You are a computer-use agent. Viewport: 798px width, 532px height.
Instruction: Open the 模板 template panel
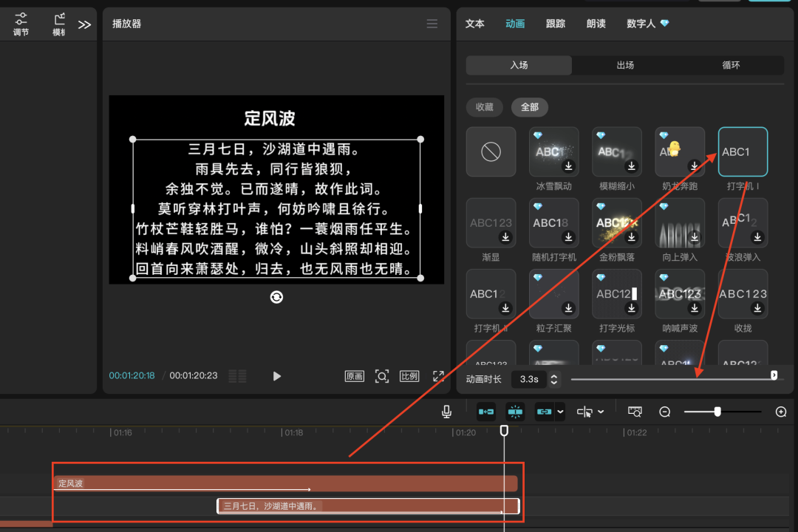point(58,24)
